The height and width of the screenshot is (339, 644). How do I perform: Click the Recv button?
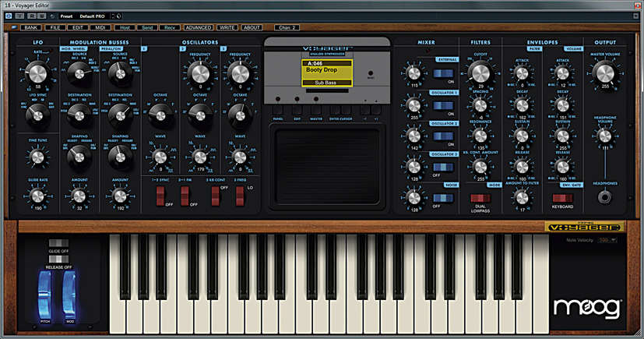(x=170, y=27)
